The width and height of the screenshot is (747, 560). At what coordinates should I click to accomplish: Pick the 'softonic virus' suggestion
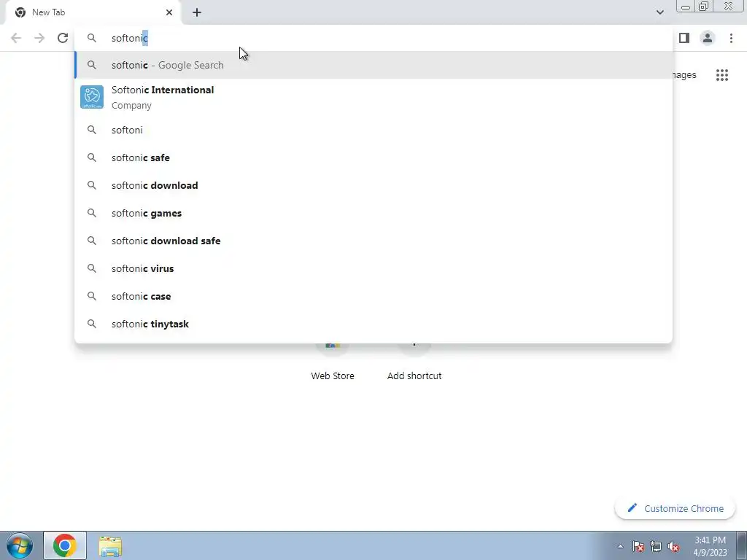pyautogui.click(x=373, y=268)
